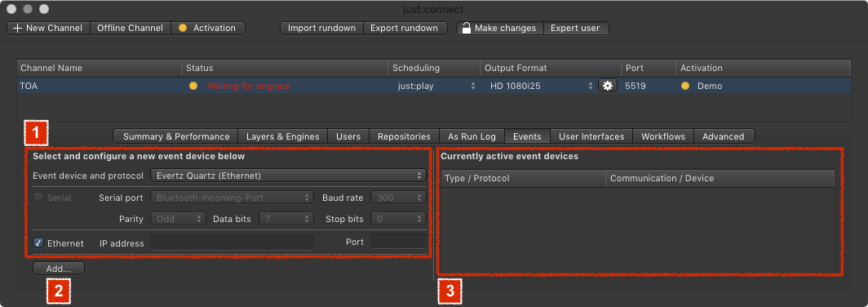Click the Output Format column header
Screen dimensions: 868x307
tap(551, 68)
